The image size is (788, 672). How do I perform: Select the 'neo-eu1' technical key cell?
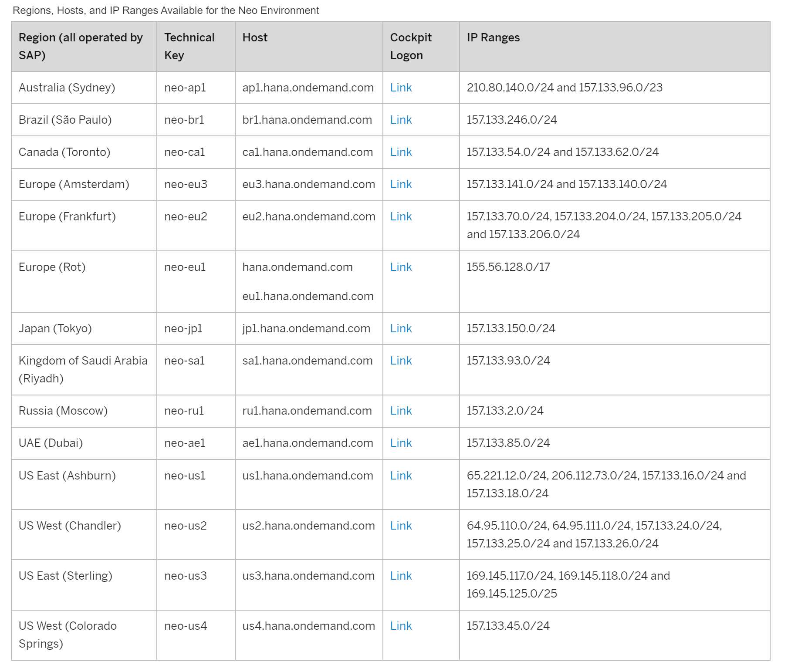[196, 281]
